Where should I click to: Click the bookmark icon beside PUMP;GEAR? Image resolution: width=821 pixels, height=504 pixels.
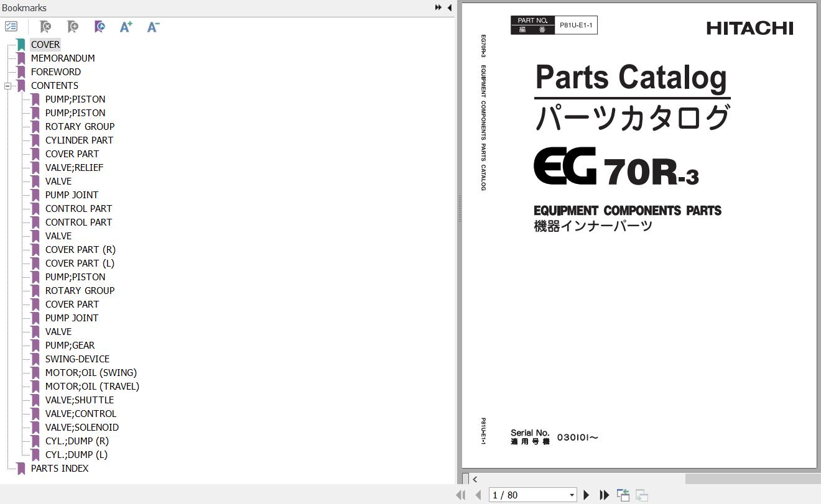[x=35, y=346]
